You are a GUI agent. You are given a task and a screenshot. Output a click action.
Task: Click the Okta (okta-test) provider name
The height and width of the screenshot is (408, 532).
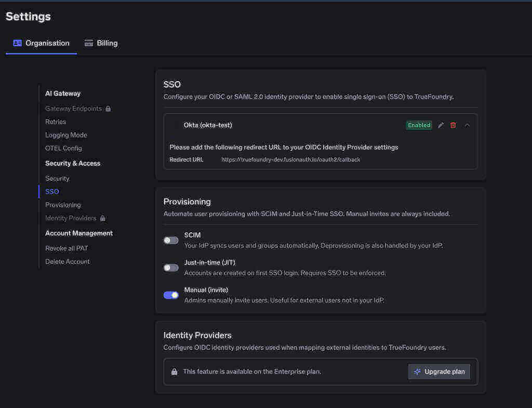click(x=208, y=125)
